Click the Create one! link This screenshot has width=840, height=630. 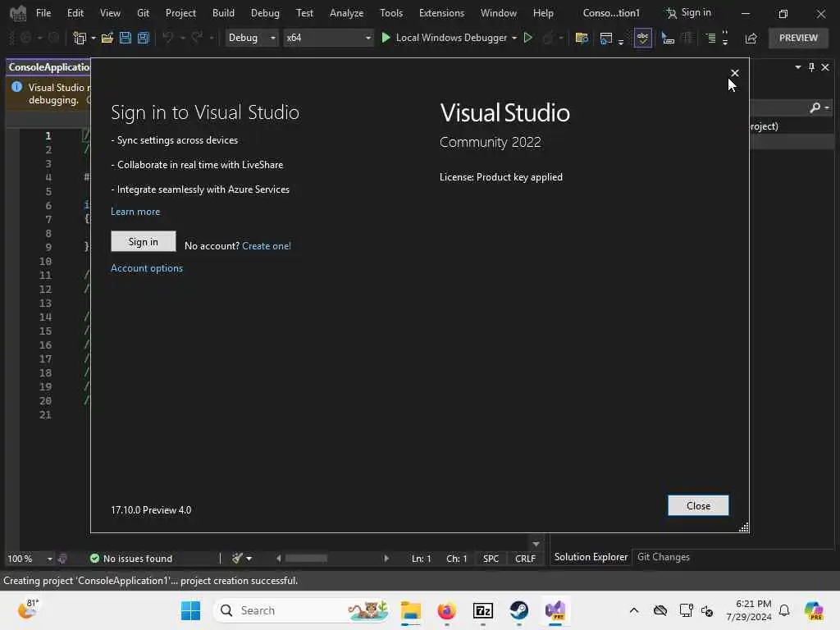(x=267, y=246)
